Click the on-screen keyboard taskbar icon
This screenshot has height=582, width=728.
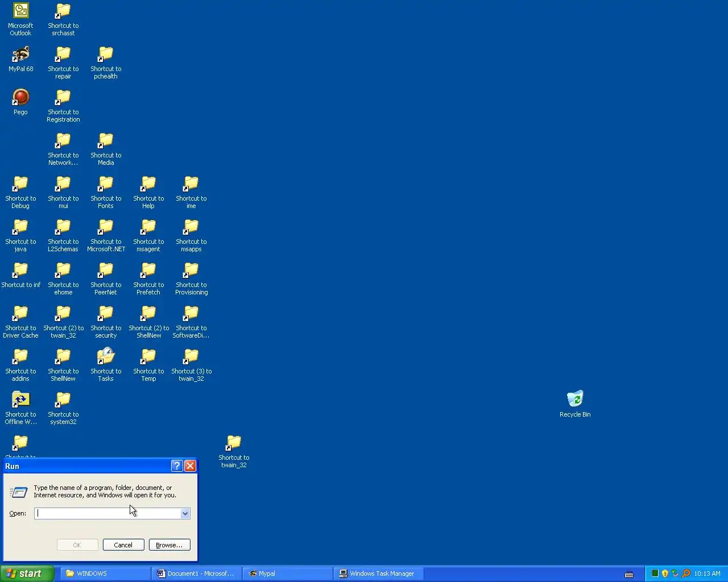[629, 574]
